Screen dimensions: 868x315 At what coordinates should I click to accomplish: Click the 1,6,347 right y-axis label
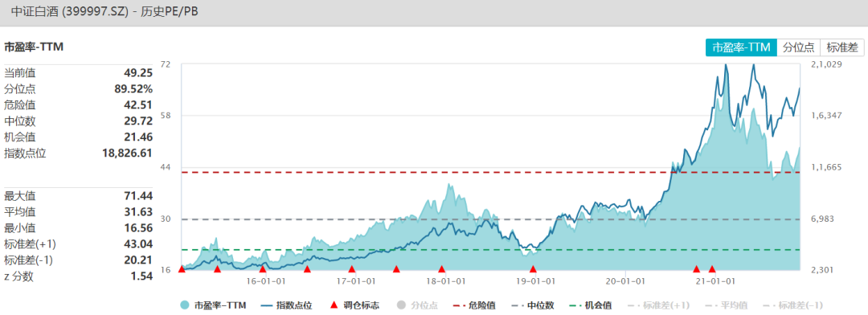[x=826, y=116]
